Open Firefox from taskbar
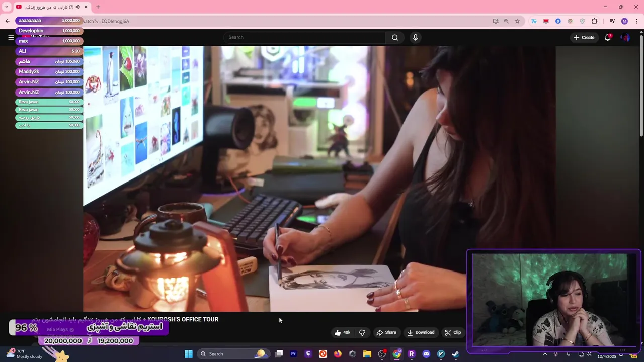The width and height of the screenshot is (644, 362). point(338,354)
